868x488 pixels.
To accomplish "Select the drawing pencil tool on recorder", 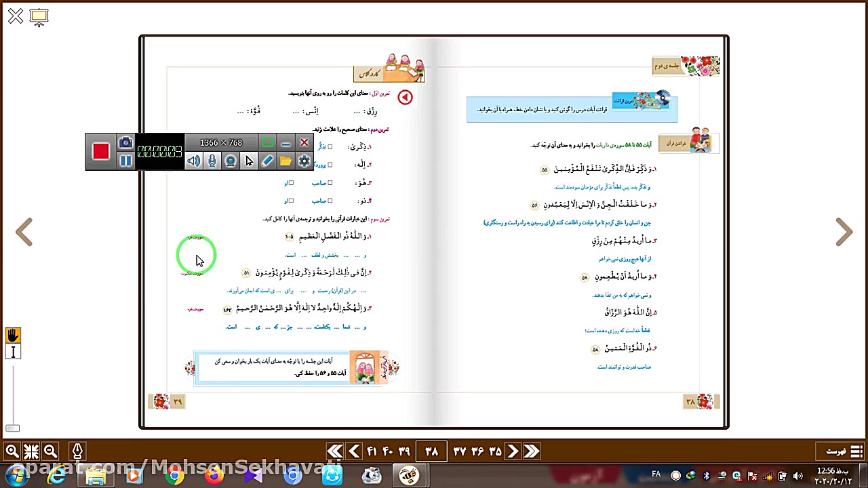I will (x=267, y=161).
